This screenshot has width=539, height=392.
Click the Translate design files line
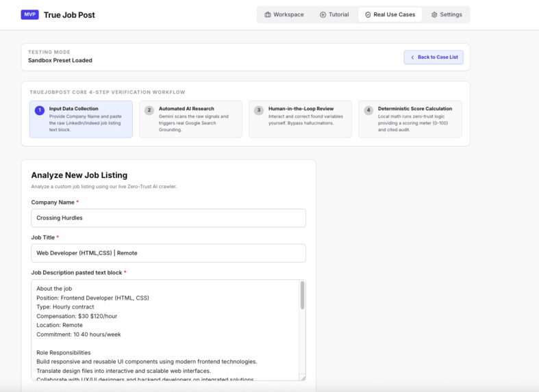point(124,371)
